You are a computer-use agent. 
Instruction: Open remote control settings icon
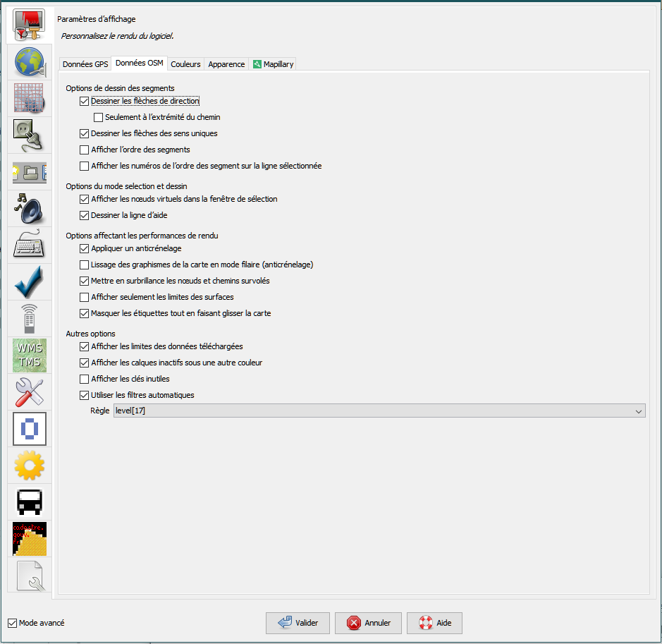(30, 319)
